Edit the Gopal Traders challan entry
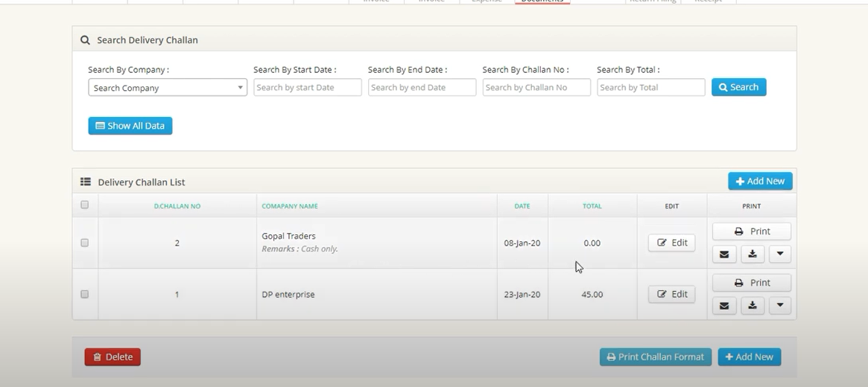The image size is (868, 387). point(671,243)
